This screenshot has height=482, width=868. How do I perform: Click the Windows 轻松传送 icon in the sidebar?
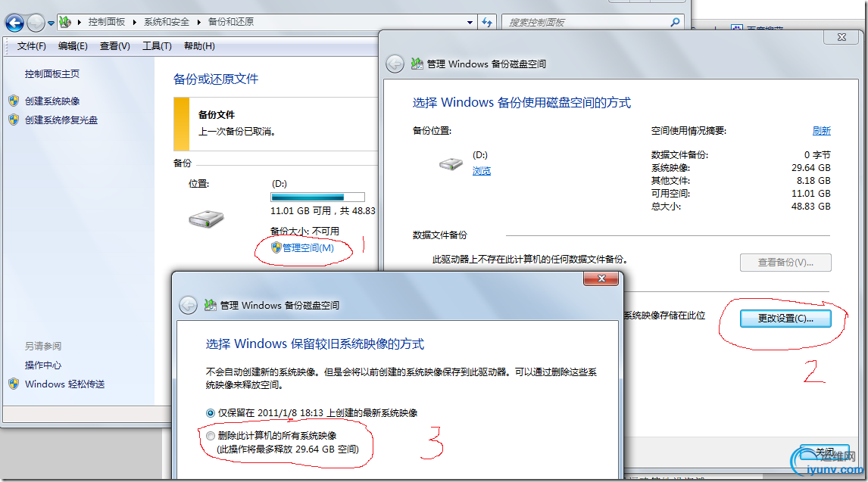click(13, 384)
